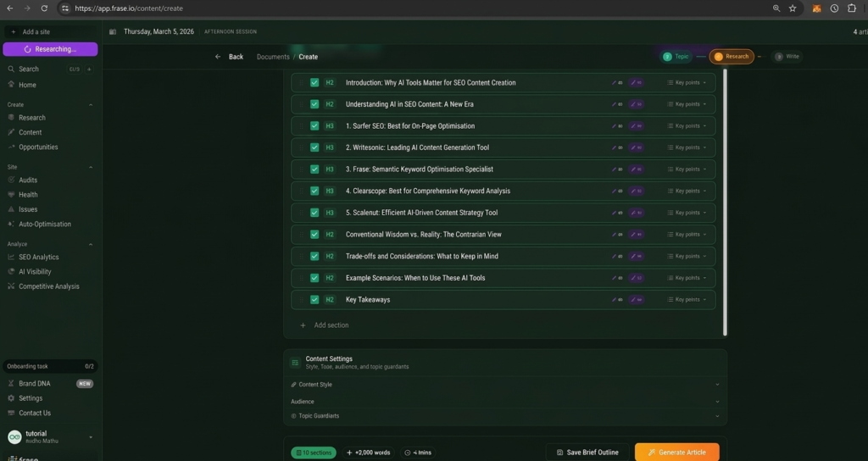Screen dimensions: 868x461
Task: Switch to the Write step
Action: coord(787,57)
